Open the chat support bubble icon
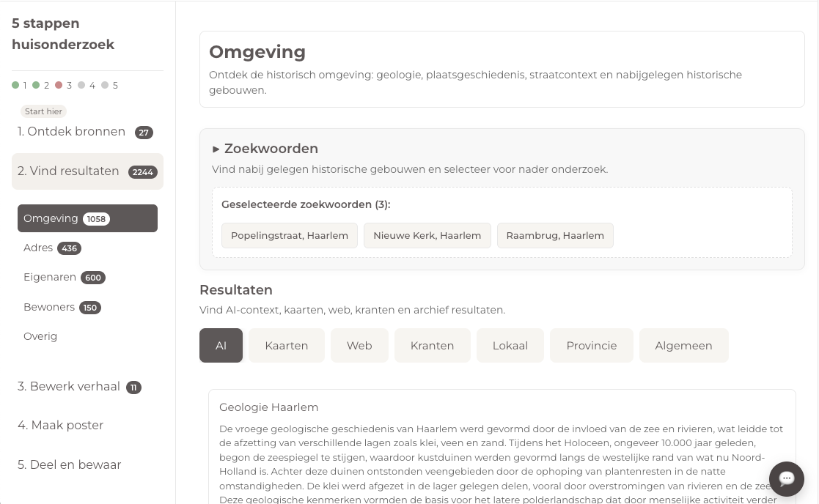The width and height of the screenshot is (819, 504). [x=786, y=478]
